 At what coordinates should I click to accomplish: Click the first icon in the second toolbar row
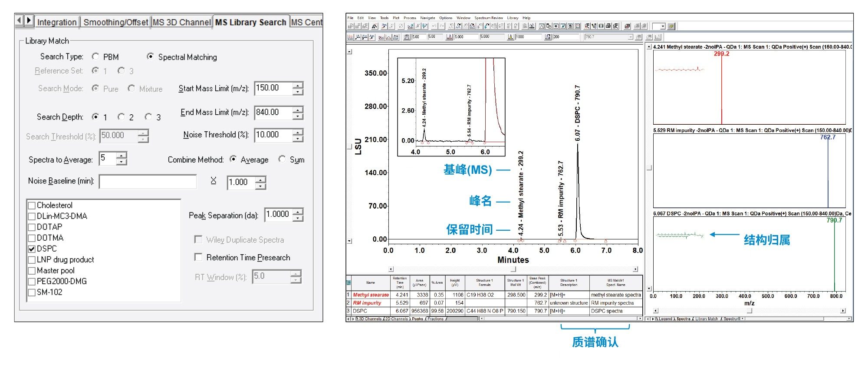pos(350,37)
